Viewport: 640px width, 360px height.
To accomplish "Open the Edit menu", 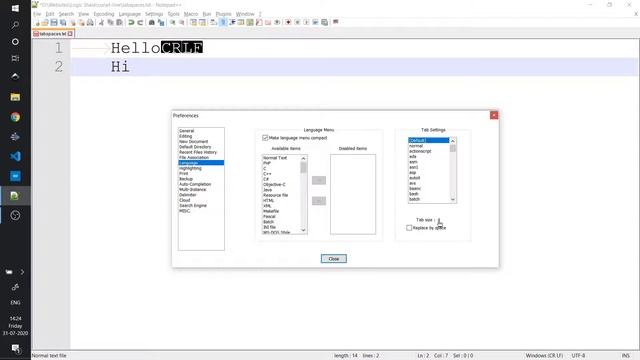I will tap(50, 14).
